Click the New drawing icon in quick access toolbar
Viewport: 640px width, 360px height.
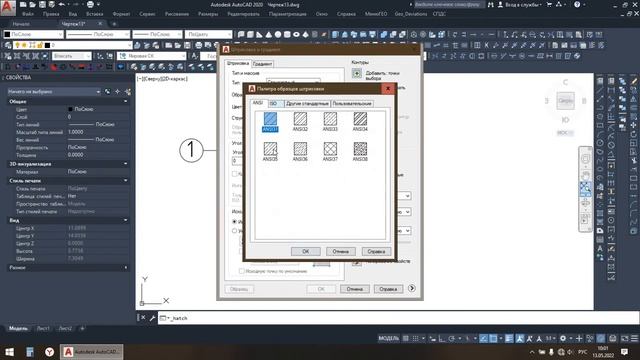pyautogui.click(x=23, y=4)
